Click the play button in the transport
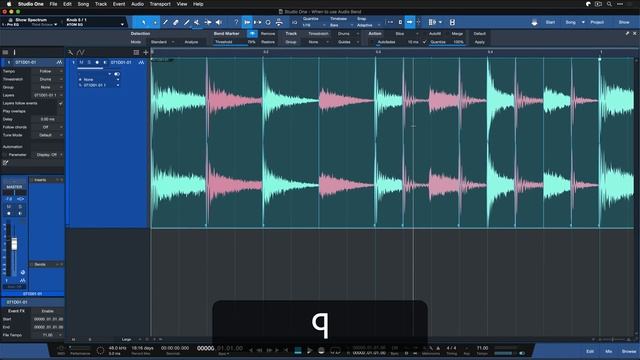The image size is (640, 360). [x=309, y=350]
